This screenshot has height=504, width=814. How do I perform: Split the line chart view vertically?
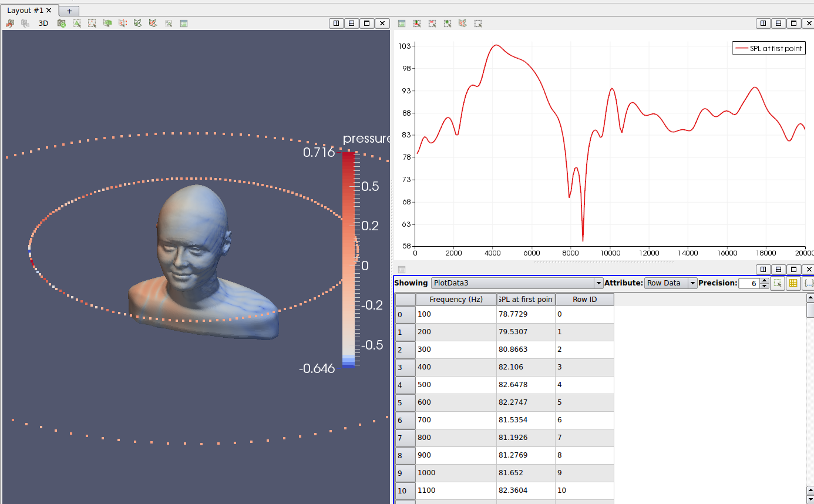778,23
